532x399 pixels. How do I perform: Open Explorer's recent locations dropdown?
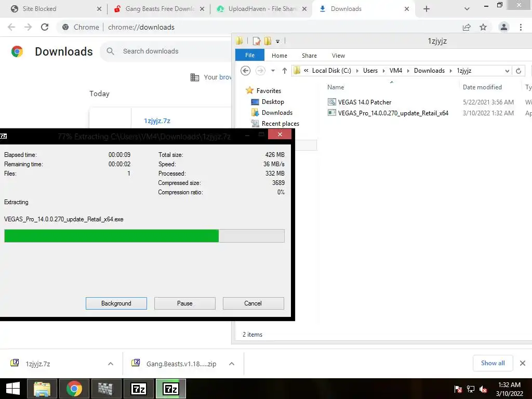tap(273, 71)
